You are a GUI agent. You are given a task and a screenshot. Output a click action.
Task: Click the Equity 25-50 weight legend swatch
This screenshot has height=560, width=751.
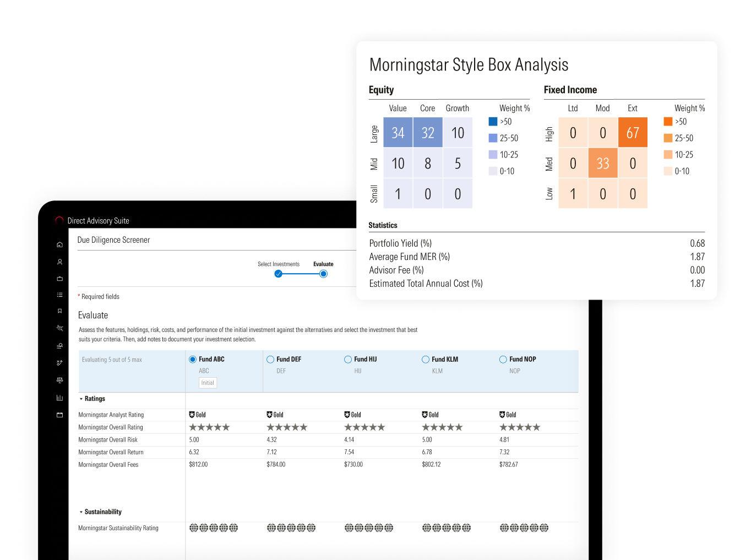coord(493,138)
